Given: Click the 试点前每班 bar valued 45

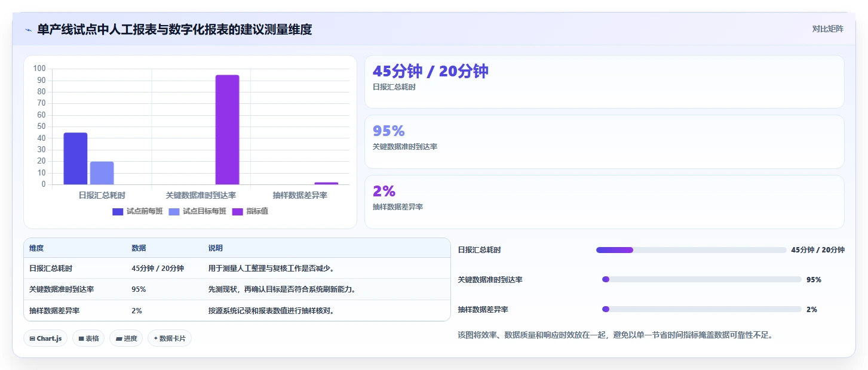Looking at the screenshot, I should click(x=75, y=159).
